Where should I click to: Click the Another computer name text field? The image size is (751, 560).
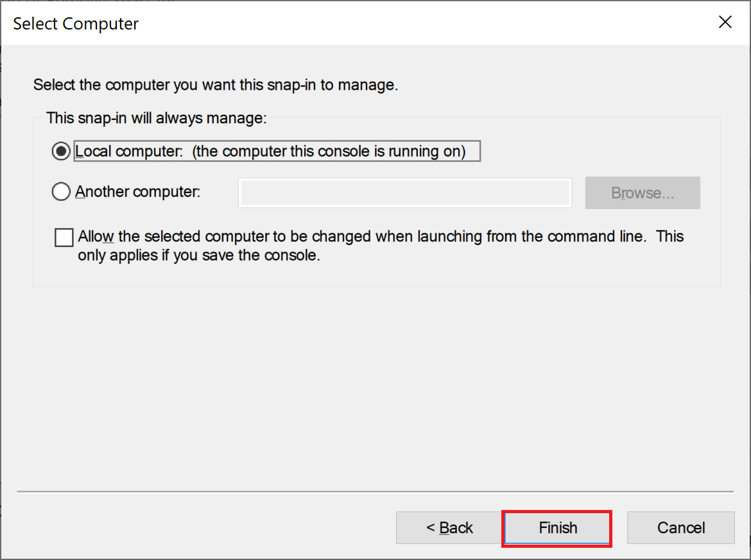coord(404,193)
